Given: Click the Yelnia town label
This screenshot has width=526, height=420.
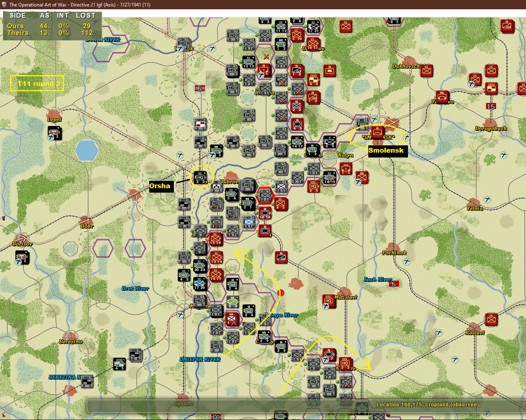Looking at the screenshot, I should (x=475, y=208).
